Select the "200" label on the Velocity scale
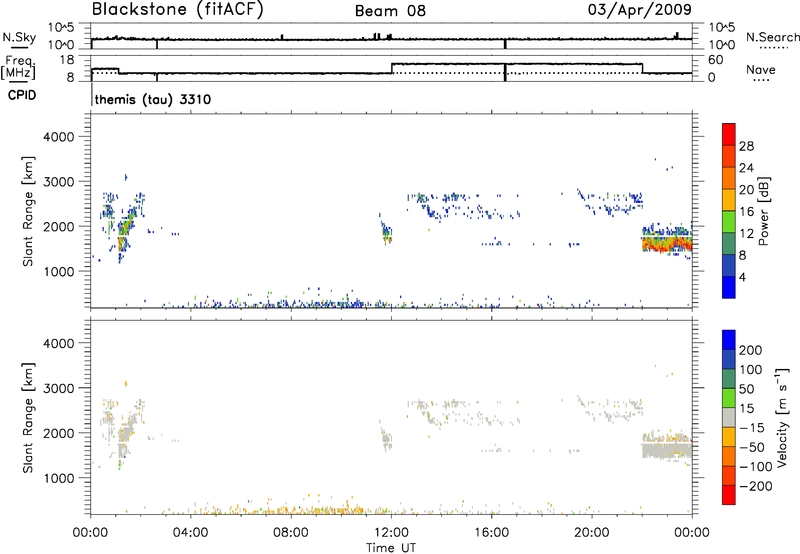The height and width of the screenshot is (554, 800). 751,350
